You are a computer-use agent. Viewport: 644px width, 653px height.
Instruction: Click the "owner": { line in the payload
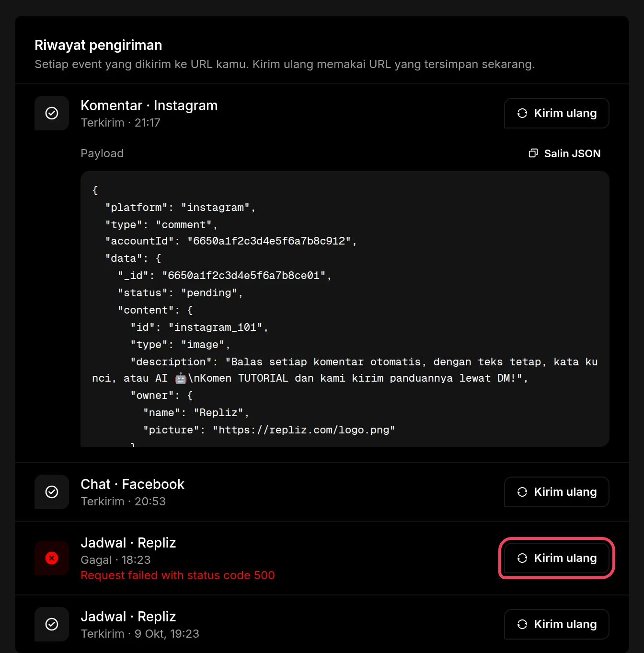161,396
